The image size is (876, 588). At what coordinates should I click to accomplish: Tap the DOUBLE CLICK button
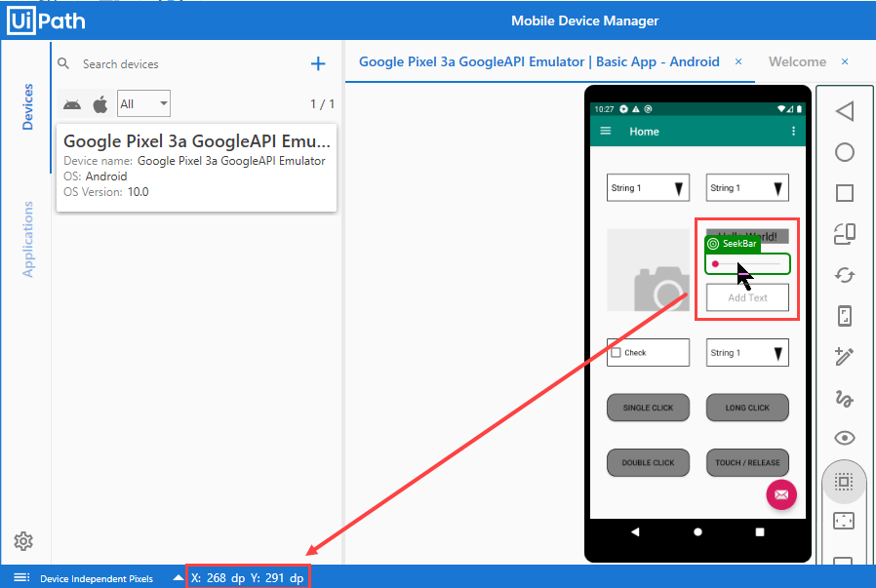pyautogui.click(x=648, y=462)
